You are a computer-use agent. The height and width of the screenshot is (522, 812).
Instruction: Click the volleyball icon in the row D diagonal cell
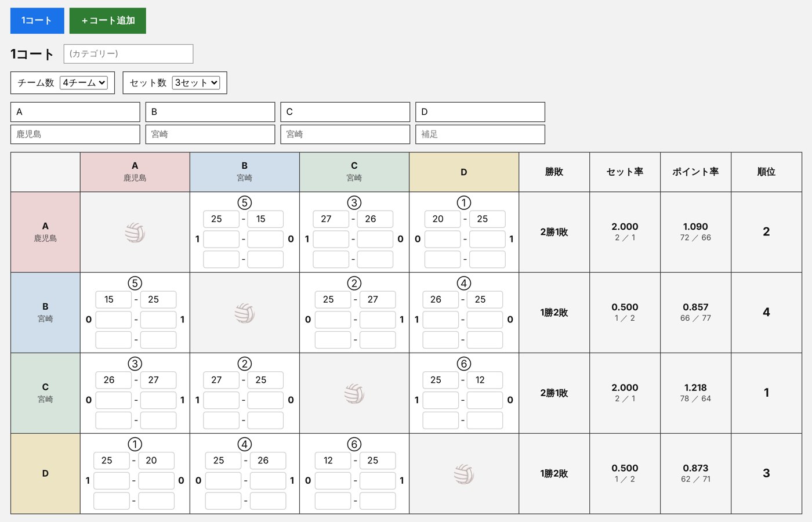coord(464,474)
